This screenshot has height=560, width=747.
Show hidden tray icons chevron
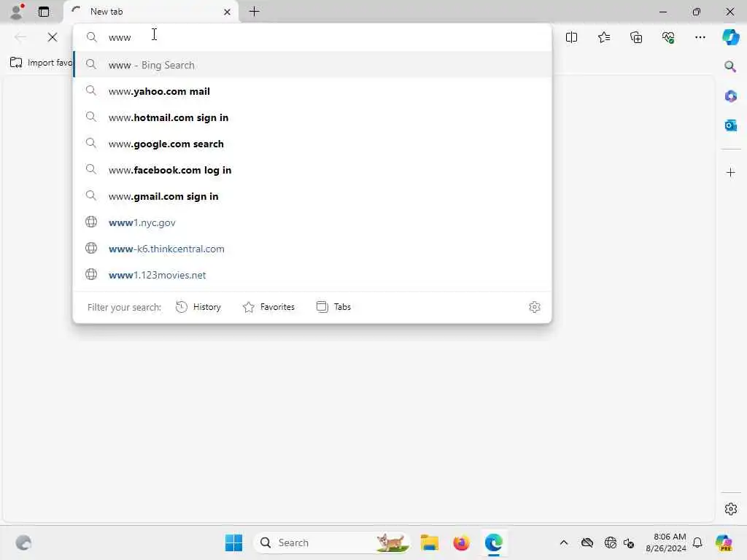(564, 542)
